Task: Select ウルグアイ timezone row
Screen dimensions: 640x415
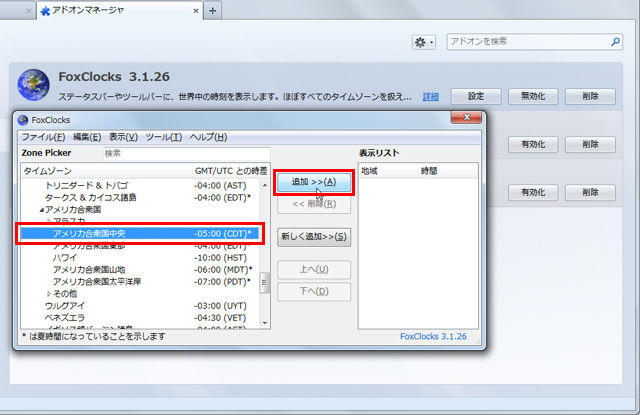Action: (x=140, y=306)
